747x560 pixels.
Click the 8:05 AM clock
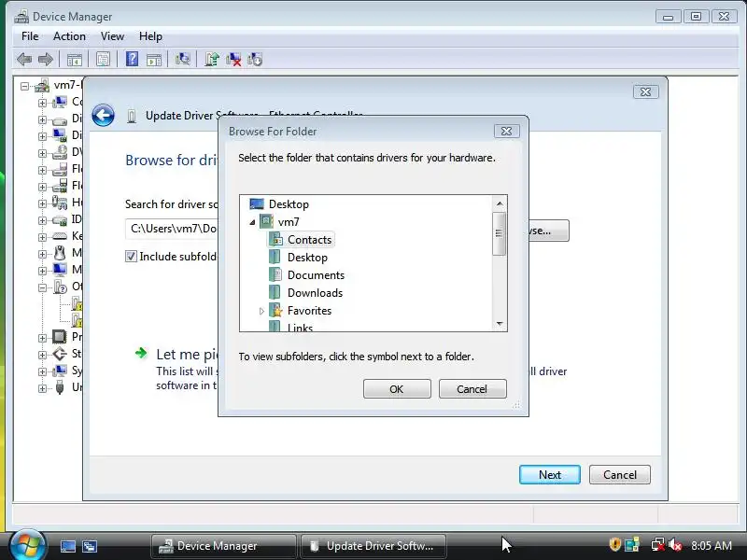712,545
